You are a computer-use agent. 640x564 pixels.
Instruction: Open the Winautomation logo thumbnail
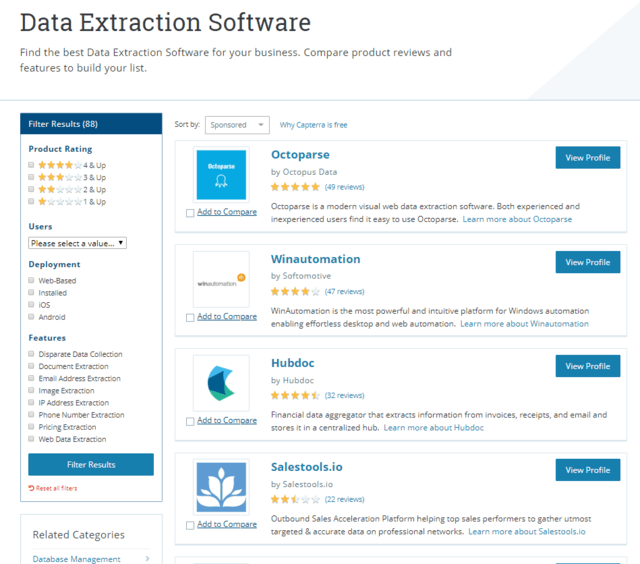pyautogui.click(x=221, y=279)
